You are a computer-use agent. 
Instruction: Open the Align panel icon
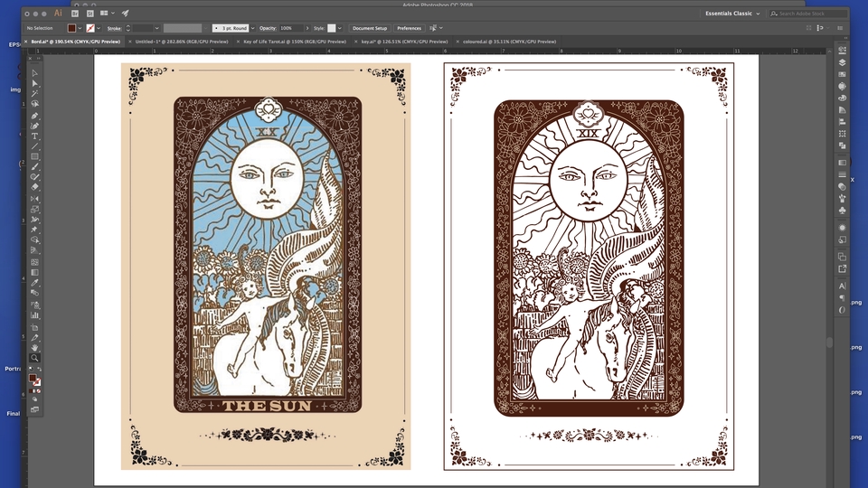click(842, 122)
